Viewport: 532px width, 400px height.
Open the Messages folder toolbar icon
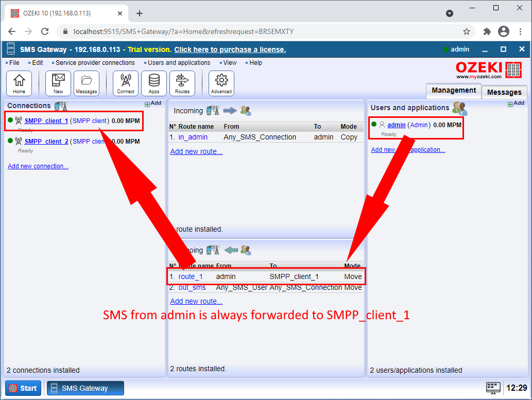(87, 83)
